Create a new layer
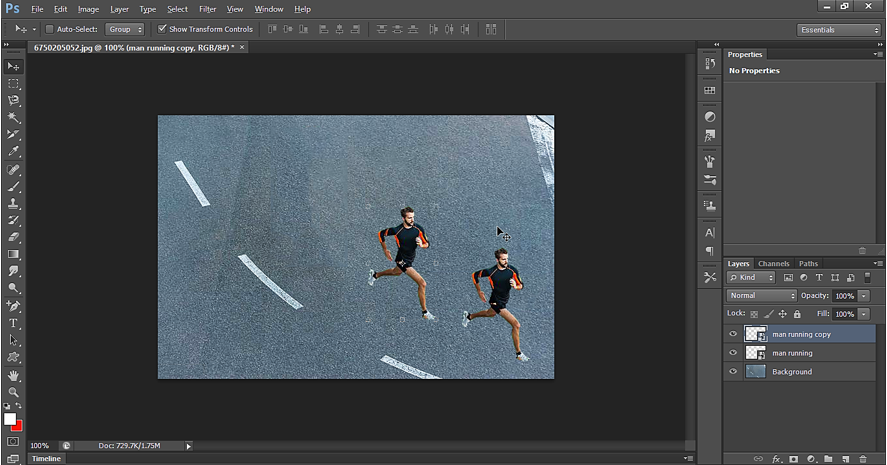This screenshot has width=887, height=465. (846, 459)
